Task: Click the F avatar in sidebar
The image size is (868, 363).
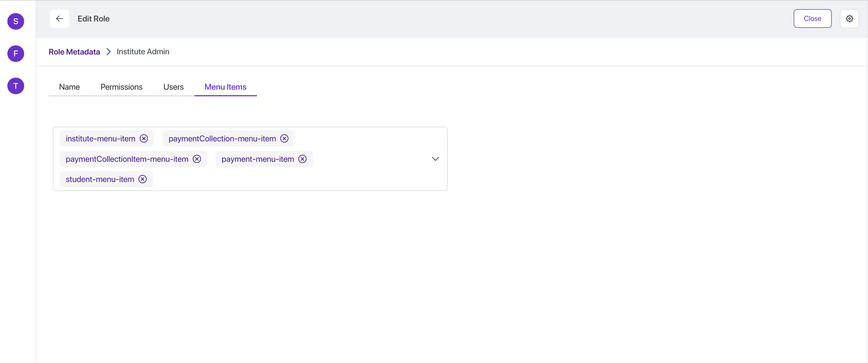Action: tap(16, 54)
